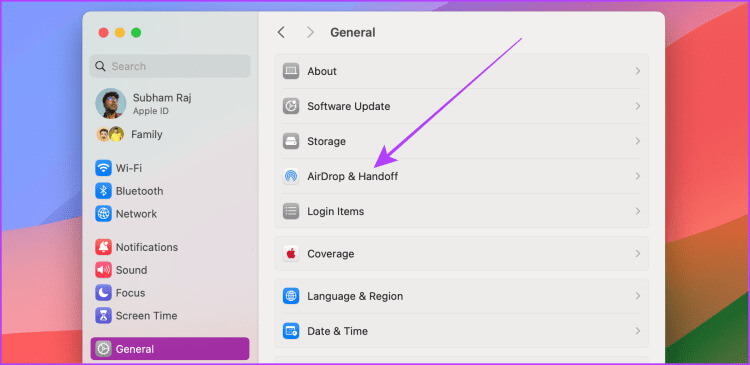The image size is (750, 365).
Task: Expand the Date & Time chevron
Action: pos(638,331)
